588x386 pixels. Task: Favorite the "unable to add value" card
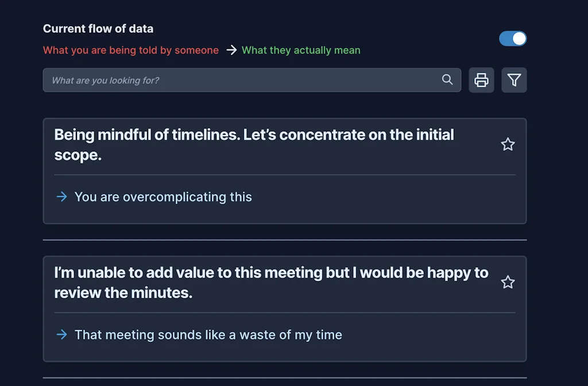point(508,282)
